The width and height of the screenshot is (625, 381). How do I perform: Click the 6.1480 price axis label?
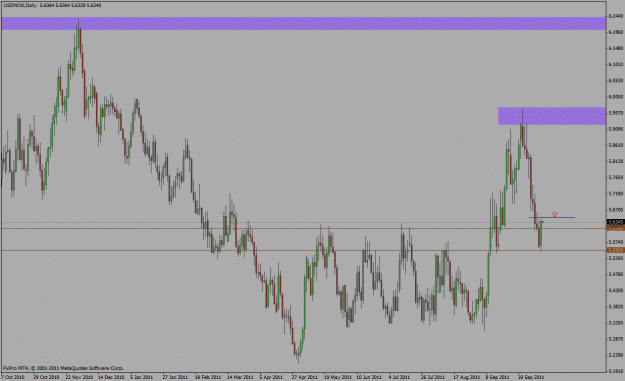pyautogui.click(x=615, y=48)
